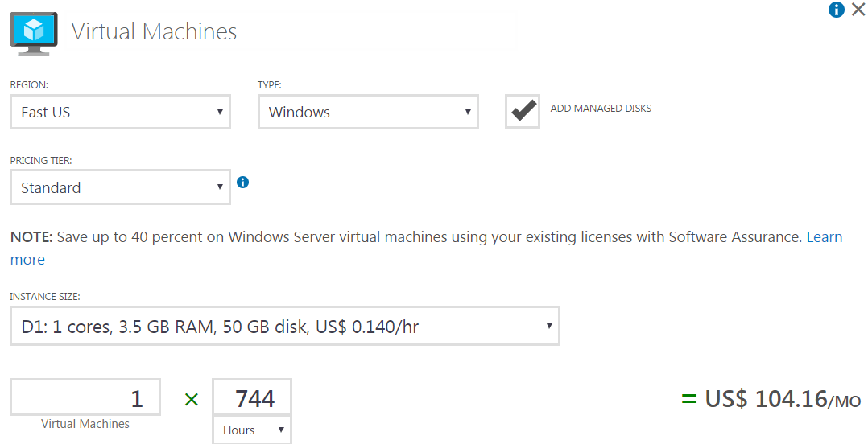868x444 pixels.
Task: Expand the Type dropdown set to Windows
Action: [x=368, y=113]
